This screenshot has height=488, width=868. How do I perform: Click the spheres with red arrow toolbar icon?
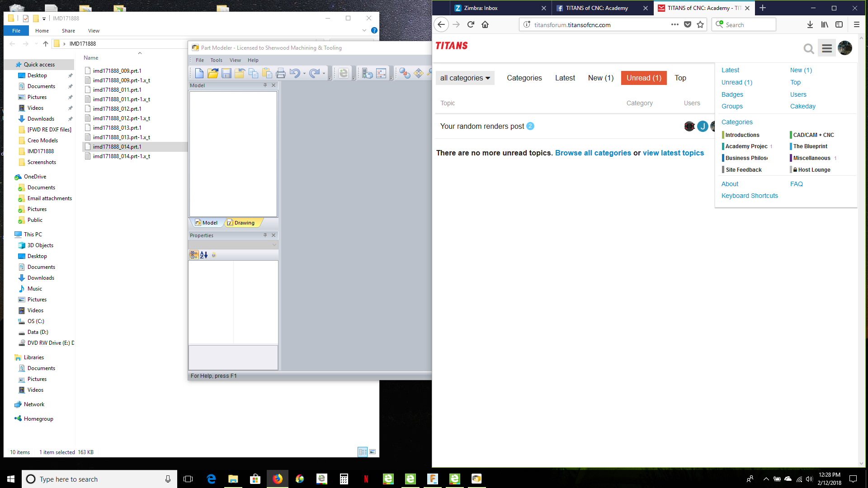405,73
